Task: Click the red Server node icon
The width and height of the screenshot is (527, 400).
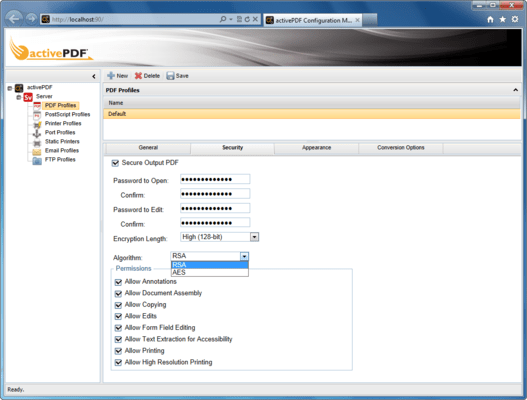Action: point(28,97)
